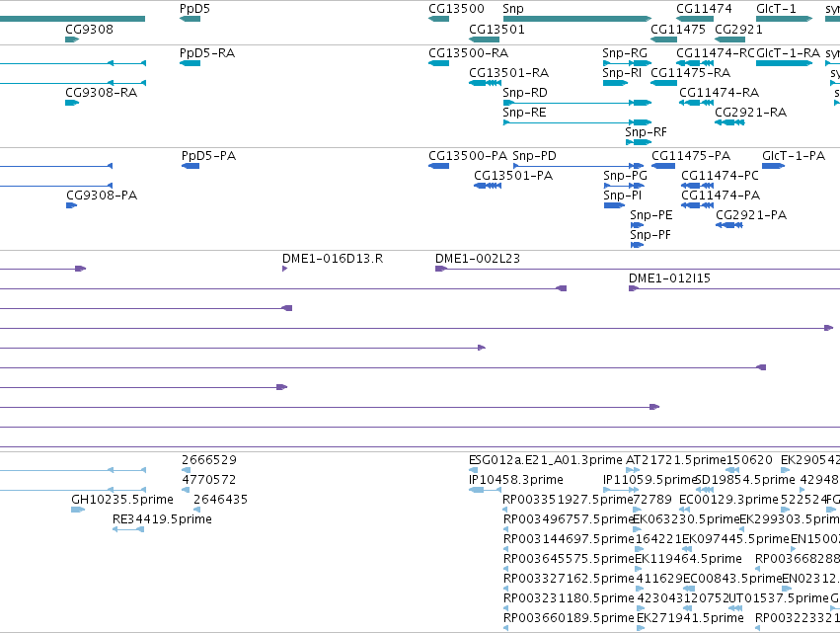
Task: Click the CG13501-PA protein label
Action: 513,175
